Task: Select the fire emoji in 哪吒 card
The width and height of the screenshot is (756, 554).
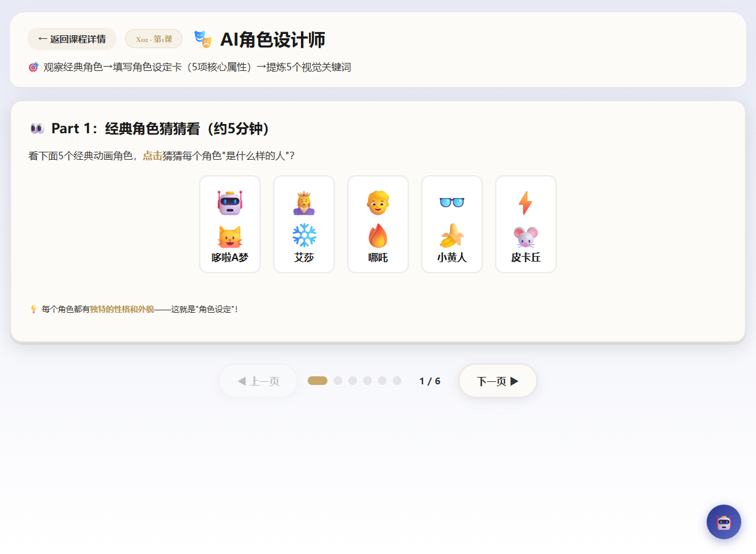Action: tap(378, 236)
